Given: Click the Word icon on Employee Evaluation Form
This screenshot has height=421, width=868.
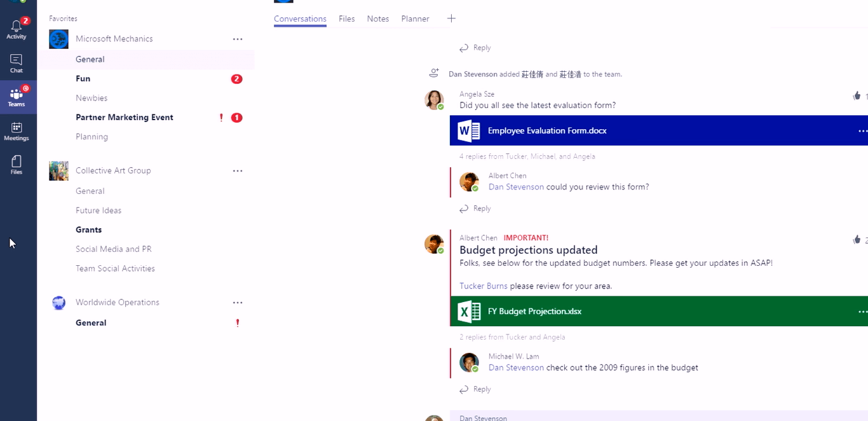Looking at the screenshot, I should pos(469,130).
